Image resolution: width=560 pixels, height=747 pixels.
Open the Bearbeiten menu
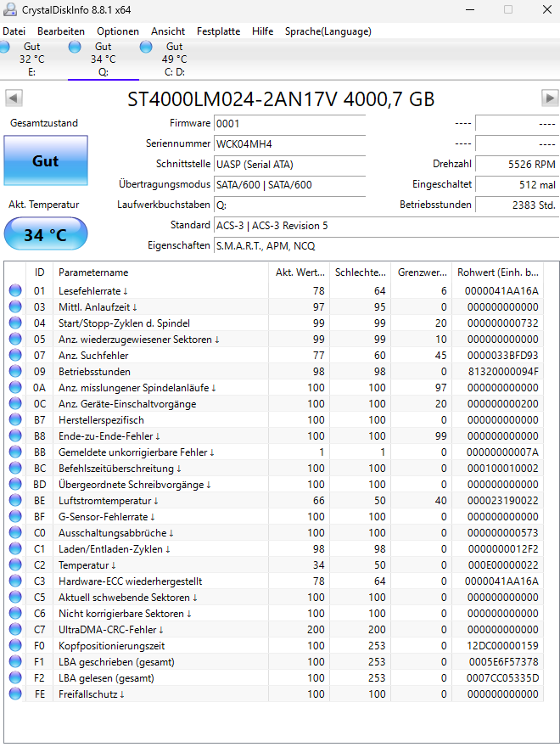(x=61, y=31)
